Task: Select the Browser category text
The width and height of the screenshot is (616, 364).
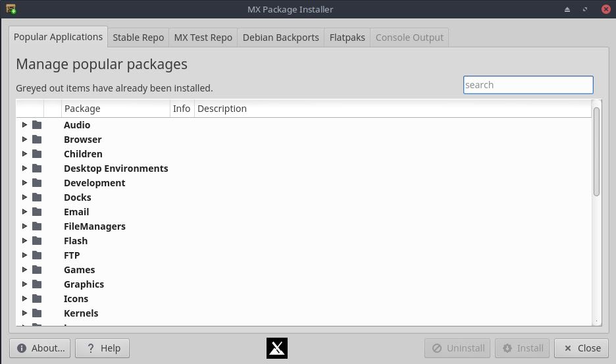Action: click(x=82, y=140)
